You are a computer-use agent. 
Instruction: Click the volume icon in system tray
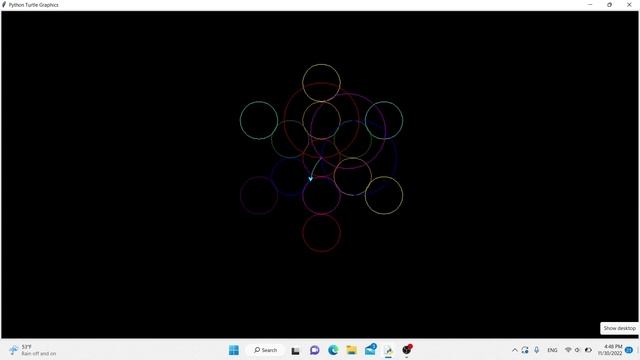point(577,350)
